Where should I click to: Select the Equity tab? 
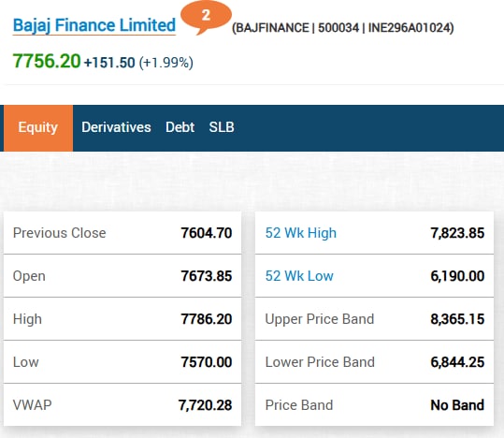pyautogui.click(x=38, y=128)
